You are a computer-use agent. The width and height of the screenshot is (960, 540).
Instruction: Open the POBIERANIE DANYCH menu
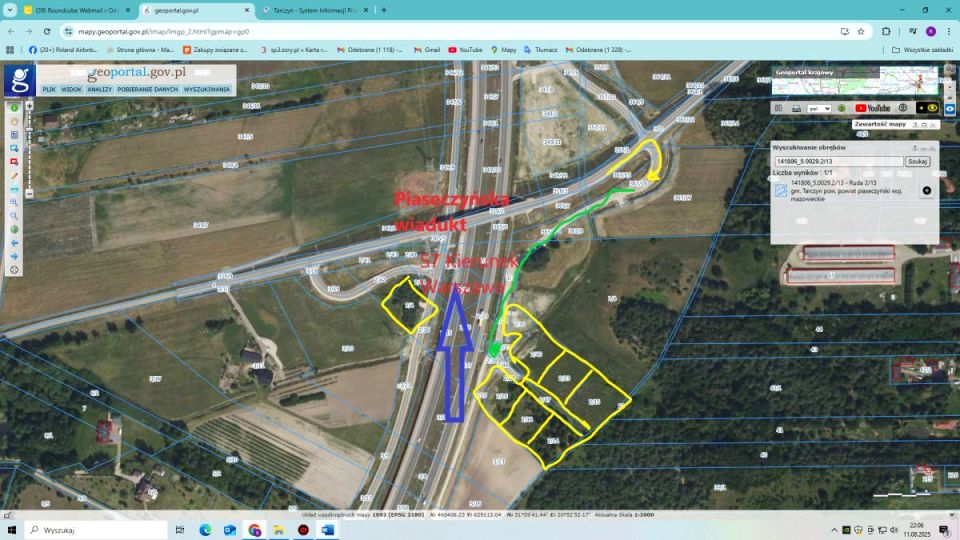point(148,89)
